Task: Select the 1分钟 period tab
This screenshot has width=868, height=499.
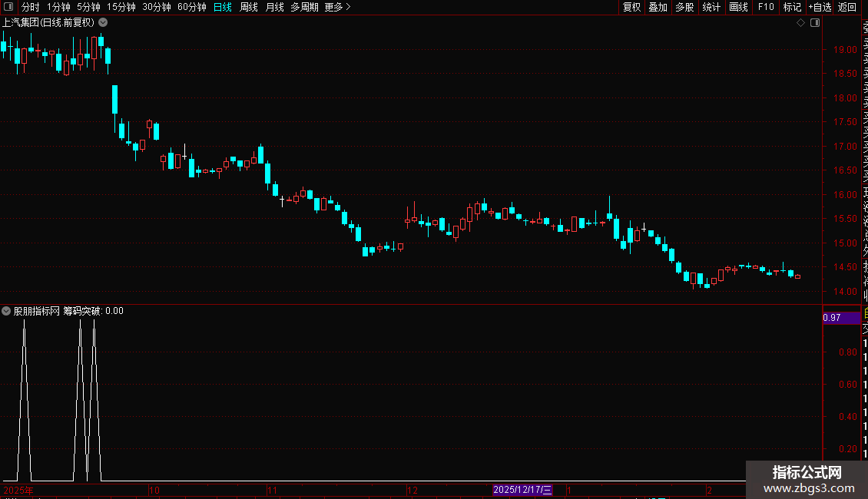Action: point(58,7)
